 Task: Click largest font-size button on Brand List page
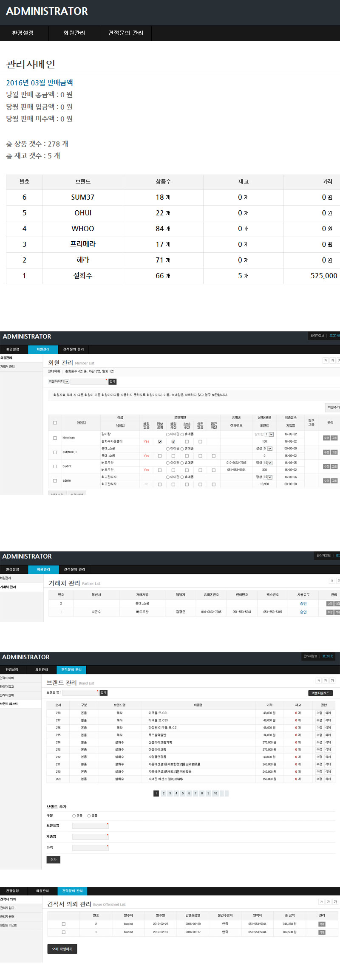[332, 681]
